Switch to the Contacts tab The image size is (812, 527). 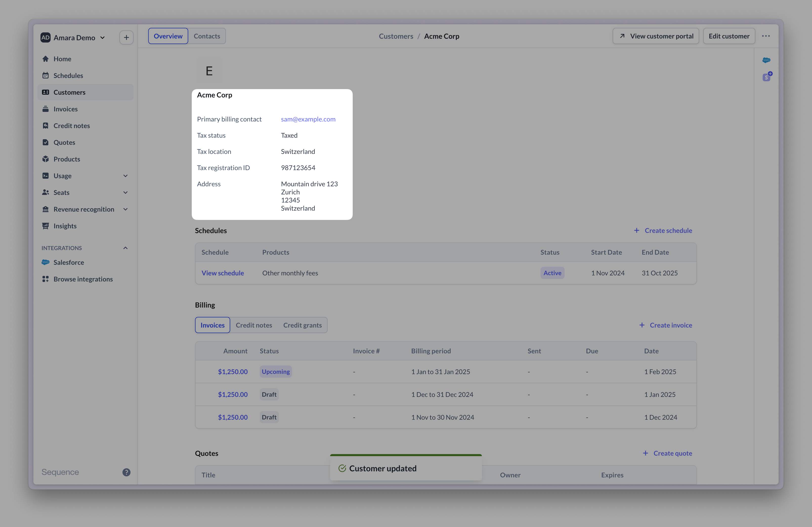207,36
